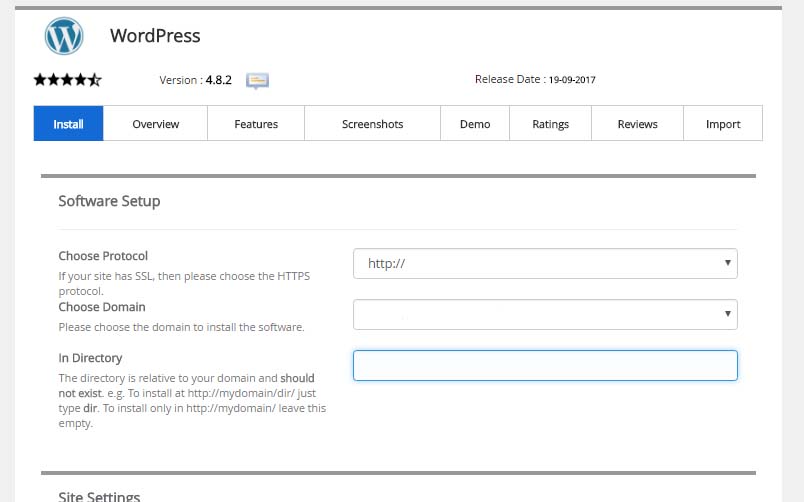The image size is (804, 502).
Task: Open the Choose Domain dropdown
Action: (x=545, y=314)
